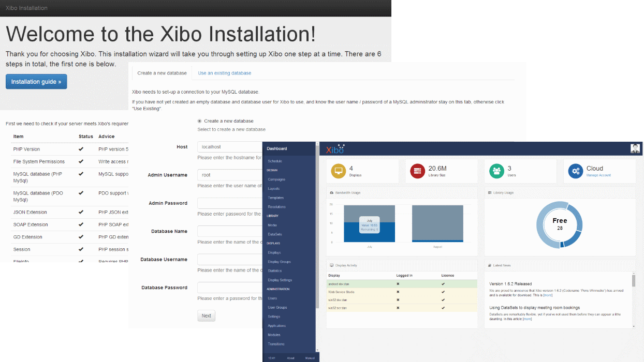The width and height of the screenshot is (644, 362).
Task: Click the Latest News panel header icon
Action: tap(490, 265)
